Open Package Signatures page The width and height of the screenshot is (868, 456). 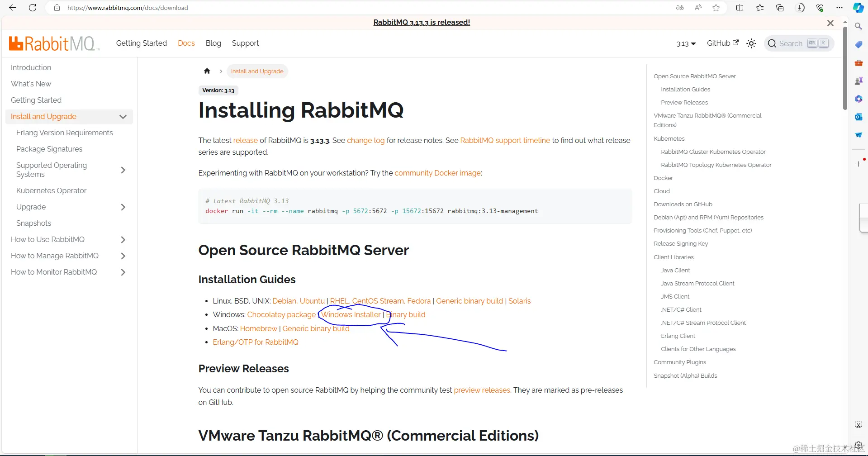[x=49, y=149]
